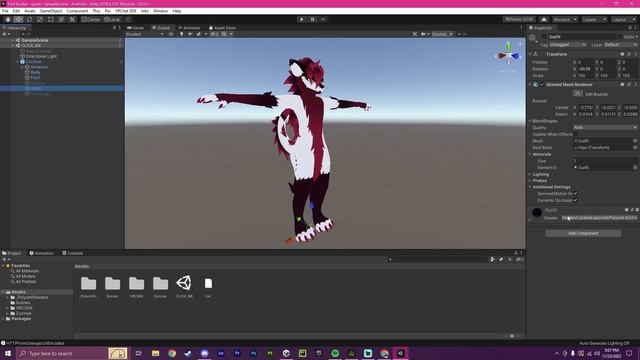The height and width of the screenshot is (360, 640).
Task: Click the Edit Bounds button
Action: coord(578,93)
